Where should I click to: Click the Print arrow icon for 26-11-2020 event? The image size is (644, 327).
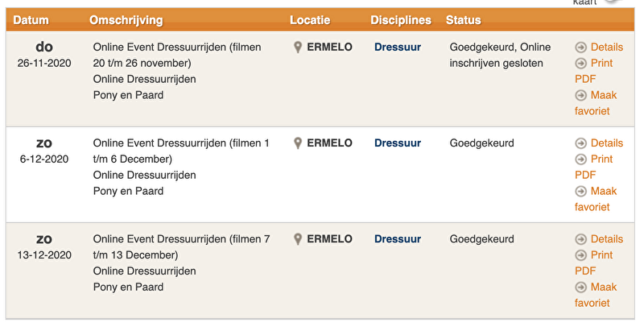click(x=580, y=63)
